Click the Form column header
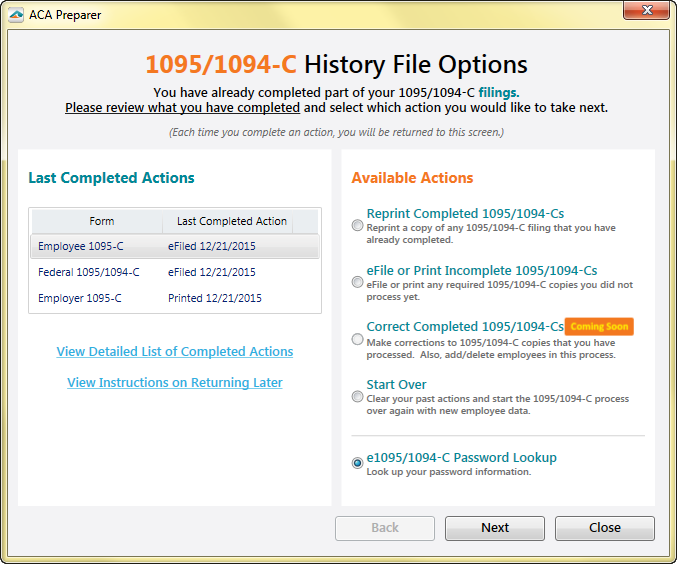Screen dimensions: 677x564 tap(101, 221)
